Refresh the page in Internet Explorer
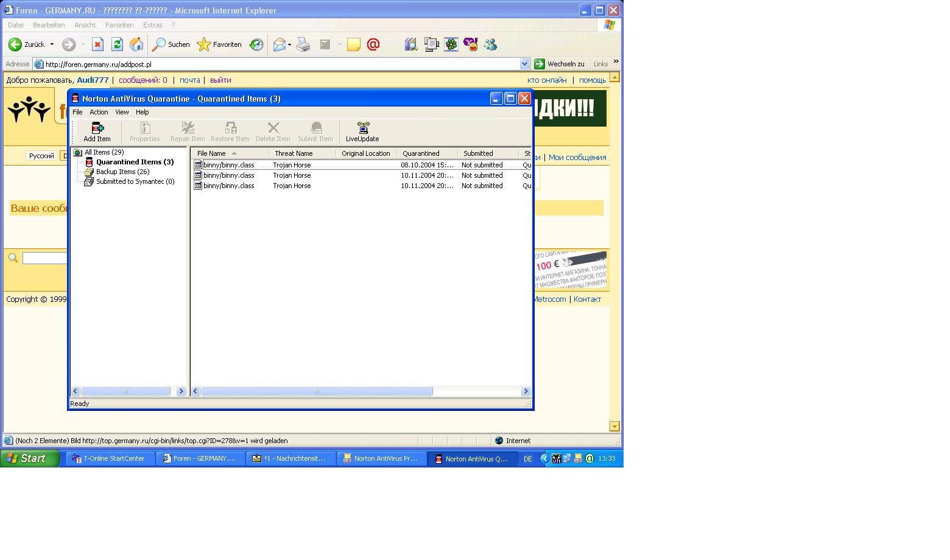The image size is (950, 560). [117, 44]
